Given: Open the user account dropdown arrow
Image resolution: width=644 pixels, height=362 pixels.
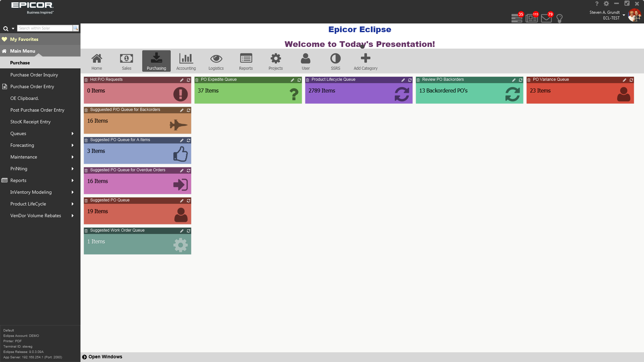Looking at the screenshot, I should point(624,15).
